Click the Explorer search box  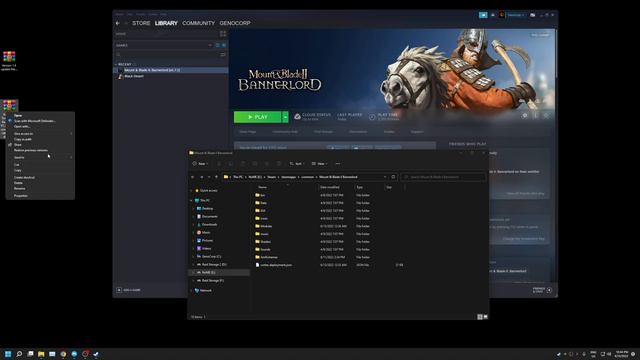point(443,177)
